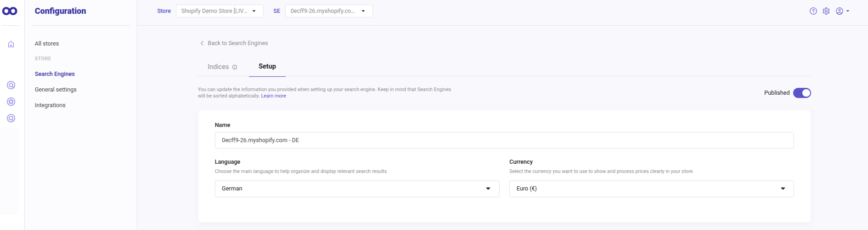The image size is (868, 230).
Task: Open the Search magnifier icon in sidebar
Action: tap(11, 85)
